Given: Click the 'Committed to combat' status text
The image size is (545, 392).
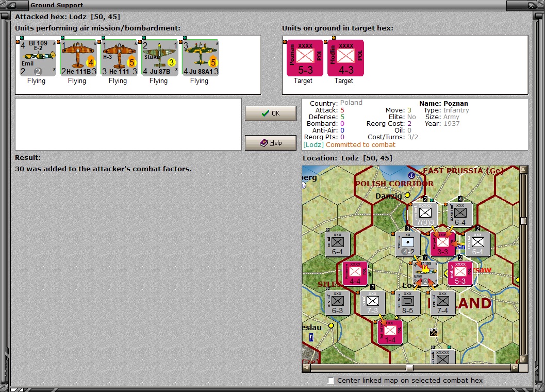Looking at the screenshot, I should pos(360,145).
